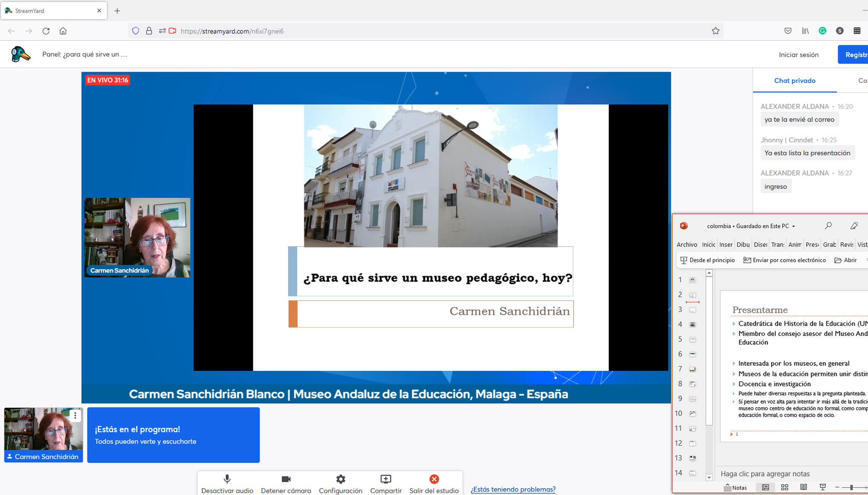The image size is (868, 495).
Task: Click the Panel broadcast title text
Action: [85, 54]
